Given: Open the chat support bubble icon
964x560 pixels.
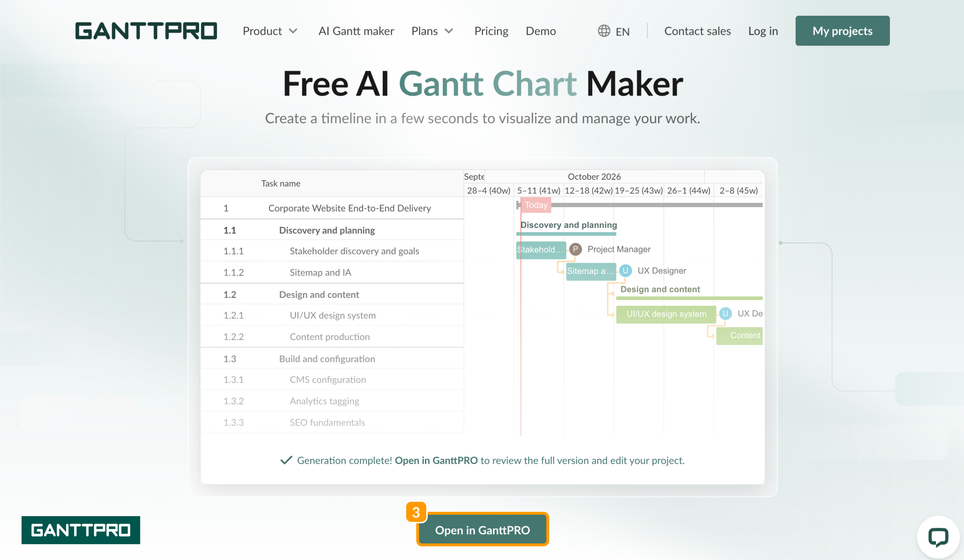Looking at the screenshot, I should pos(938,537).
